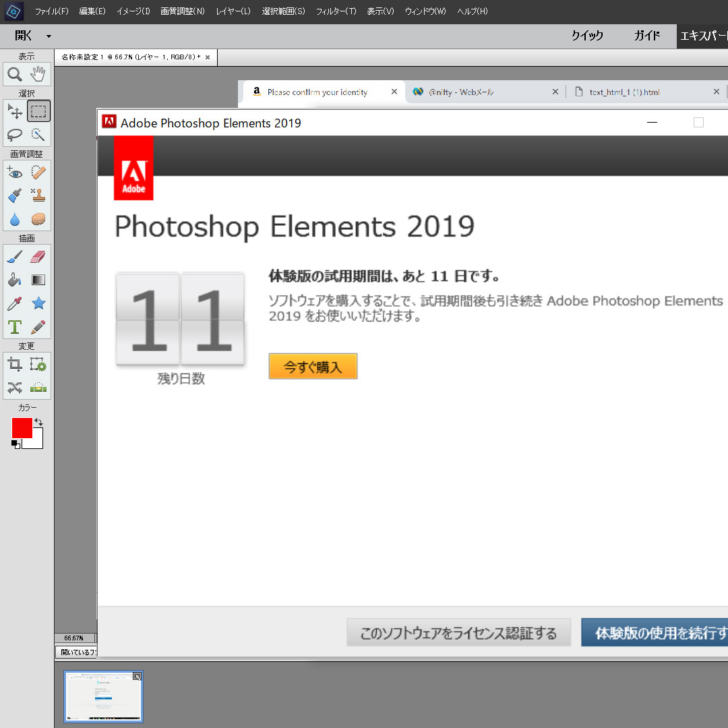The image size is (728, 728).
Task: Close the text_html_1 (1).html tab
Action: [x=717, y=92]
